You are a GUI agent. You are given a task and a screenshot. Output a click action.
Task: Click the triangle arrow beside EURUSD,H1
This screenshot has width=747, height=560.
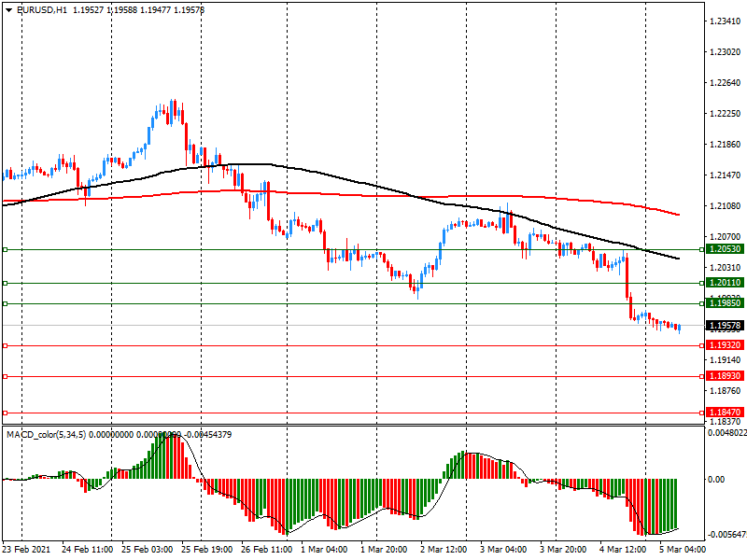[8, 9]
